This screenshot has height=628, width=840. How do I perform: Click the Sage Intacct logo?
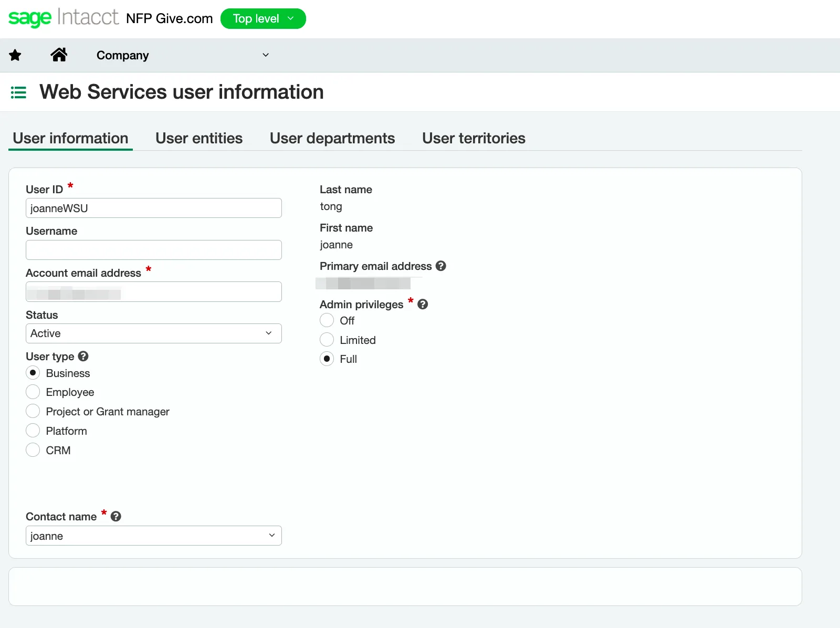coord(64,18)
